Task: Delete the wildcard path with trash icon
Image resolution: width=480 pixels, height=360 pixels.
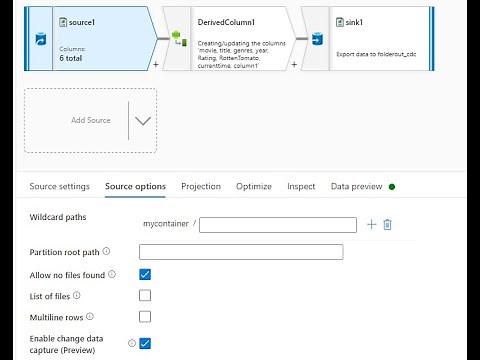Action: (387, 224)
